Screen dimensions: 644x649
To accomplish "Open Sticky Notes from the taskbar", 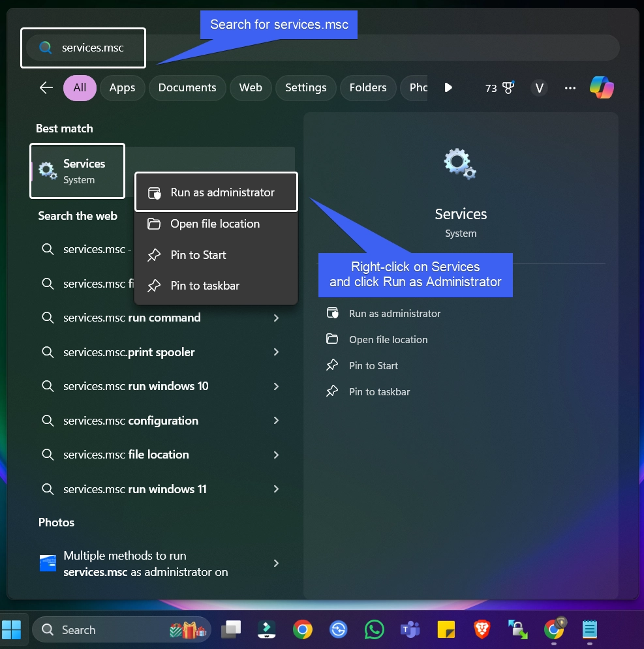I will coord(446,629).
